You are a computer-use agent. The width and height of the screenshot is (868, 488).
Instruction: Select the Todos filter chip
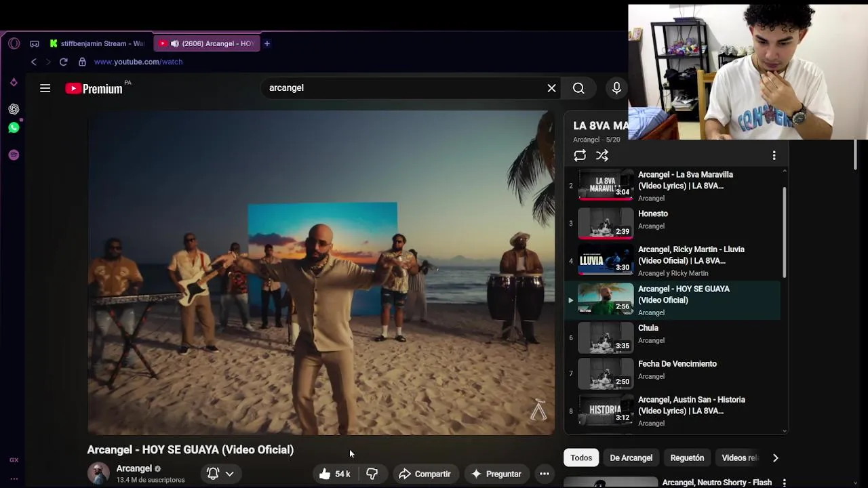tap(581, 457)
